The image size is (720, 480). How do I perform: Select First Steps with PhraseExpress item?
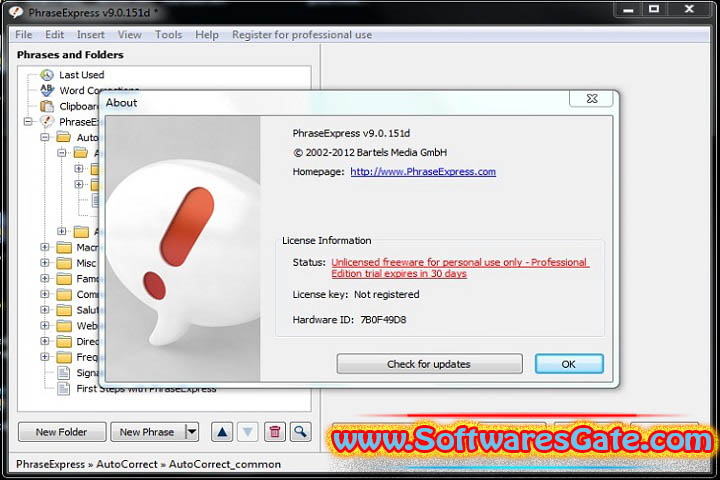coord(146,389)
